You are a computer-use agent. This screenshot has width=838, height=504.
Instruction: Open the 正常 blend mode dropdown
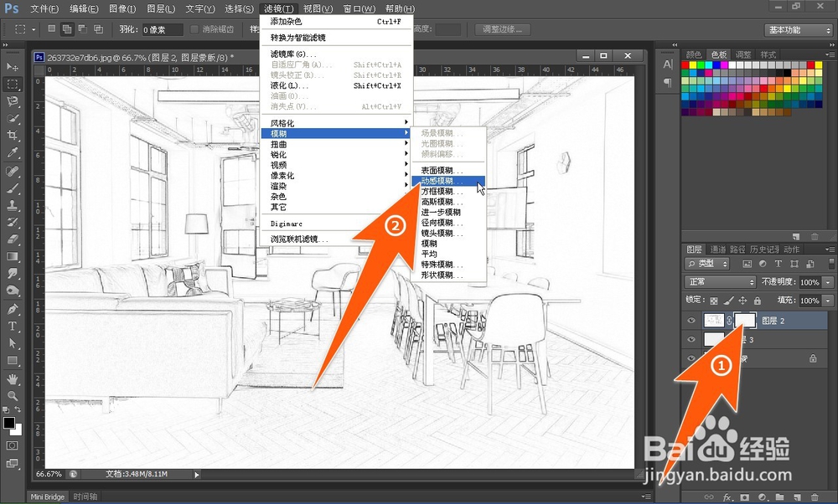pyautogui.click(x=720, y=282)
